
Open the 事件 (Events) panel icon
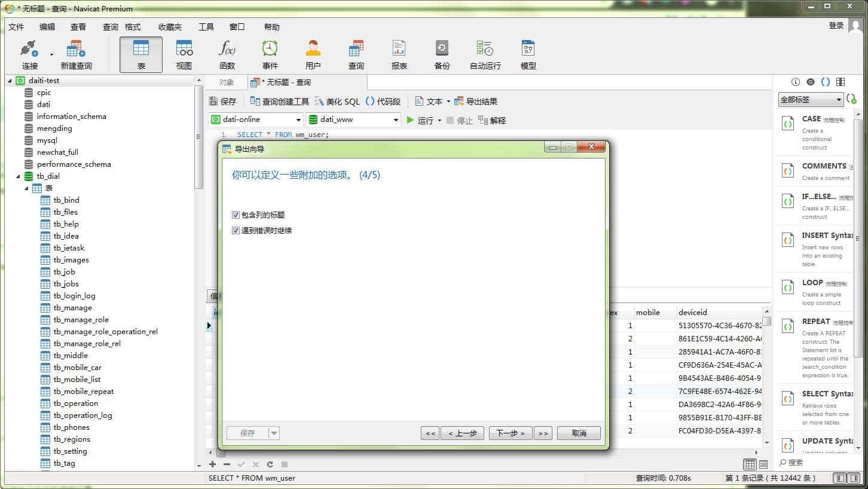click(x=270, y=54)
